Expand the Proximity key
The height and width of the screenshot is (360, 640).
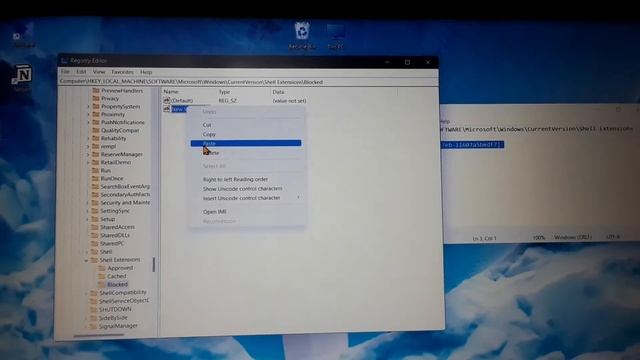point(89,115)
